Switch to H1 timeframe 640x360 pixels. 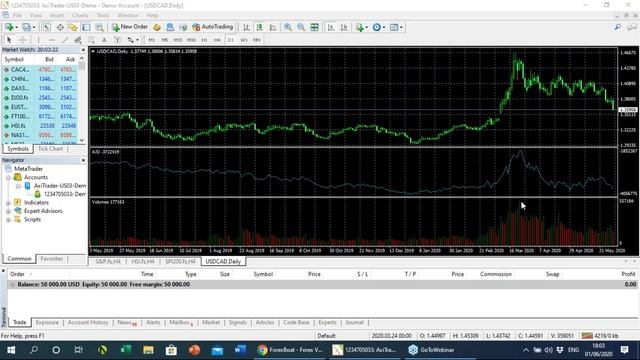pos(204,40)
